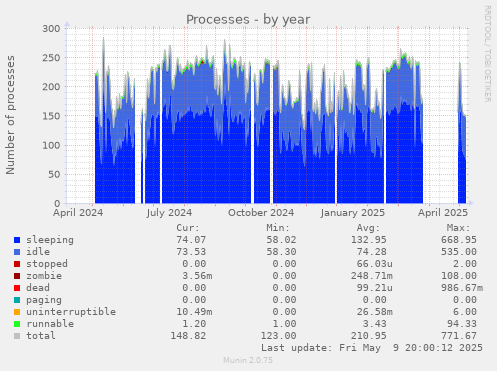497x371 pixels.
Task: Click the 'uninterruptible' legend label
Action: click(x=71, y=312)
